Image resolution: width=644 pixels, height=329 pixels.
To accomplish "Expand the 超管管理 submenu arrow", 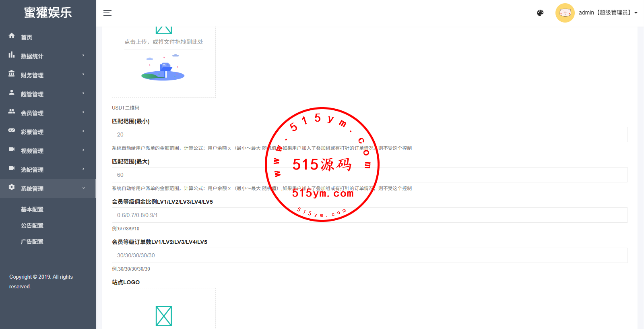I will [x=83, y=93].
